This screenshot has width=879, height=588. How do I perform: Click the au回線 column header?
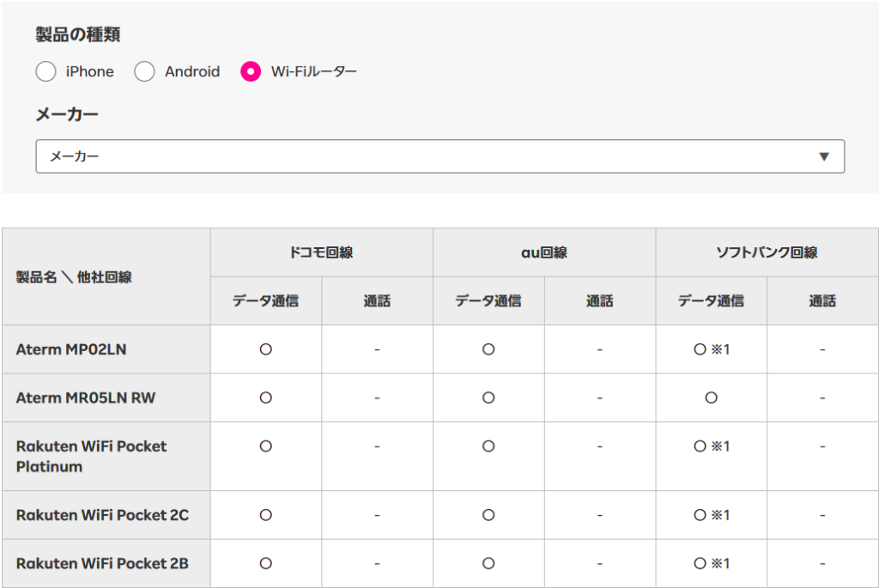(x=543, y=252)
